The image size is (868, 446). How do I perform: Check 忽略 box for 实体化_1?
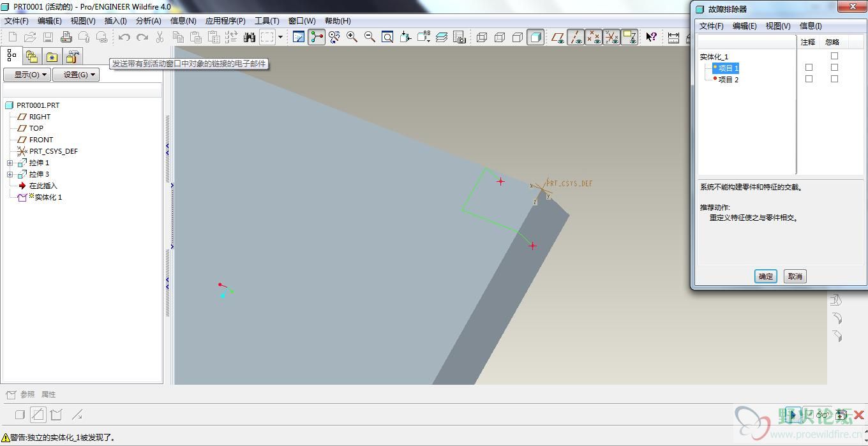point(834,56)
